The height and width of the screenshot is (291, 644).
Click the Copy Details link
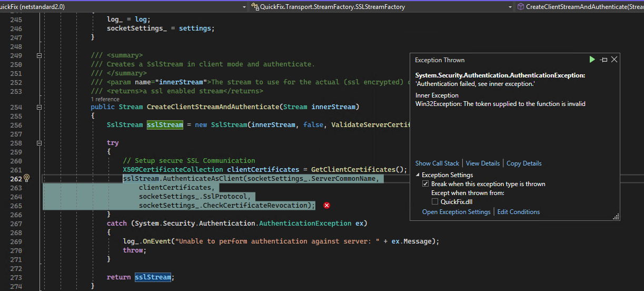coord(524,163)
